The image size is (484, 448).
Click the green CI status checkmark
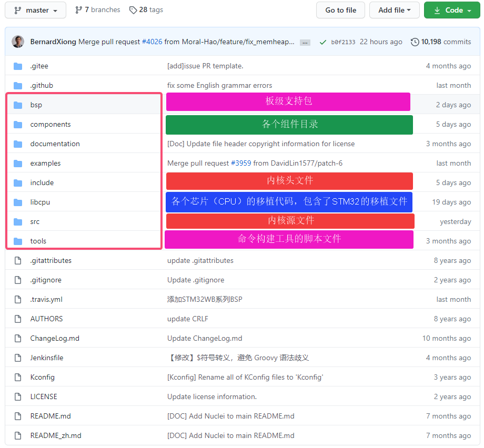[x=323, y=42]
